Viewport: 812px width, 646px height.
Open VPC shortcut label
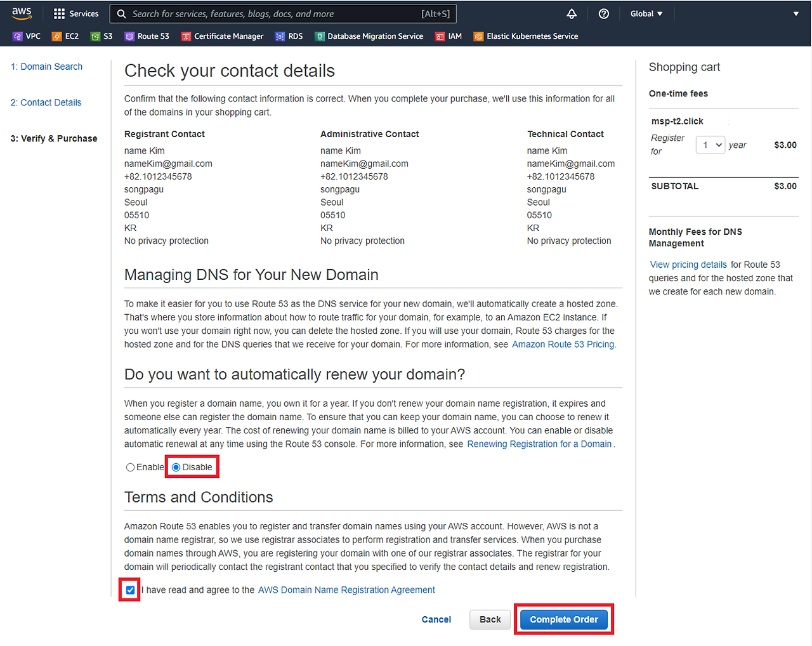pyautogui.click(x=33, y=36)
